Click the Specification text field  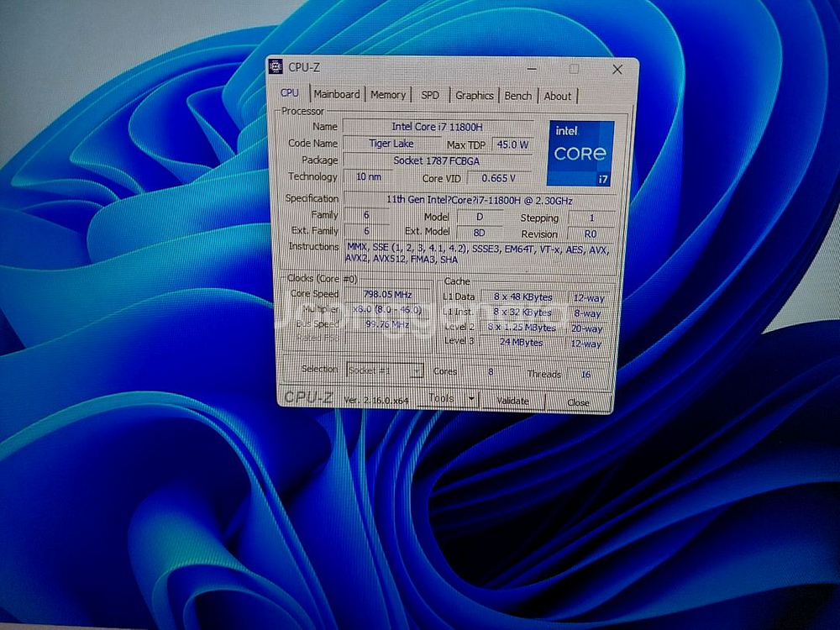point(479,200)
